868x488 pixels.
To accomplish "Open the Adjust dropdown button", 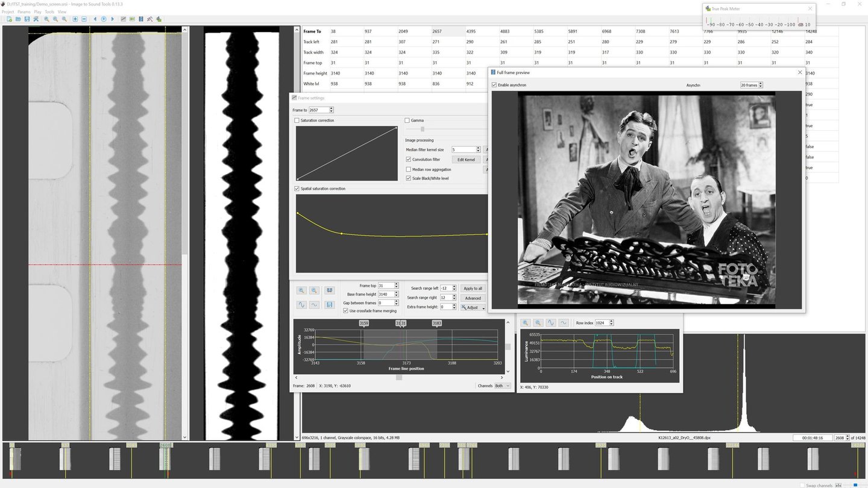I will 473,307.
